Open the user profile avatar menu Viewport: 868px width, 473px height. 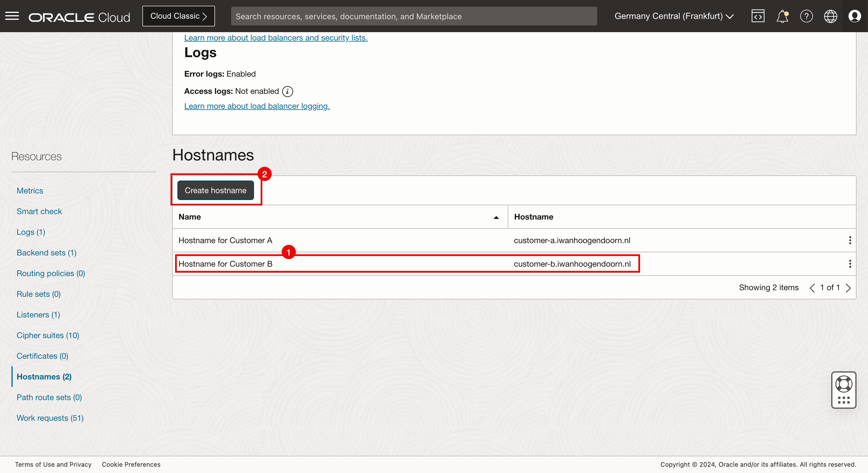tap(855, 16)
